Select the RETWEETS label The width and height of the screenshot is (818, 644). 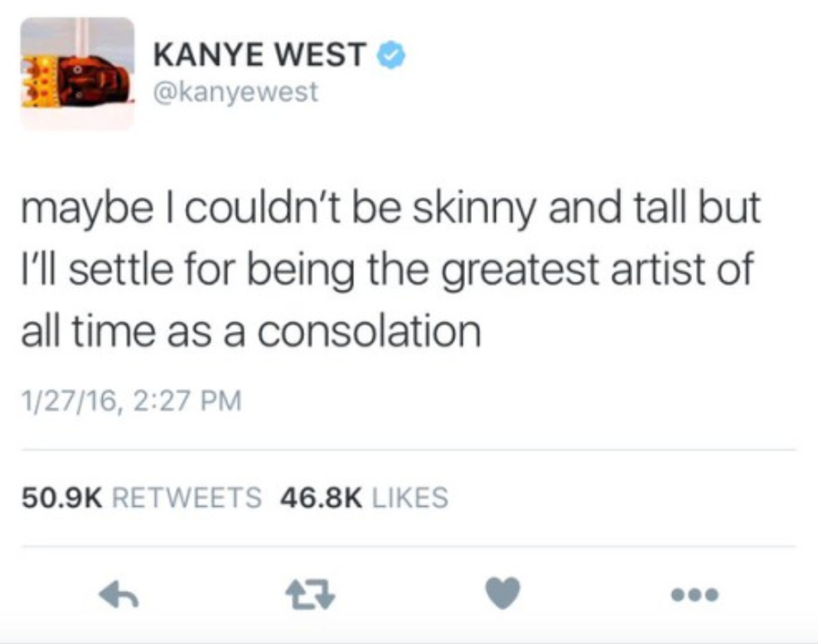(x=187, y=496)
